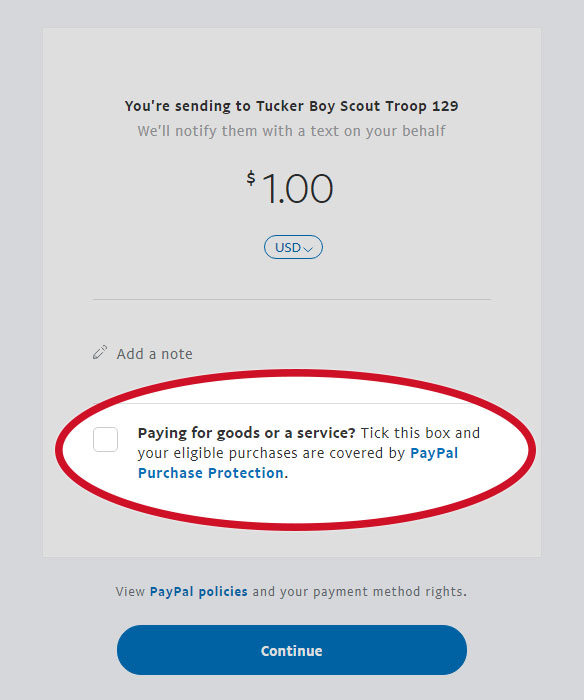Click the recipient name Tucker Boy Scout Troop 129
This screenshot has width=584, height=700.
357,106
